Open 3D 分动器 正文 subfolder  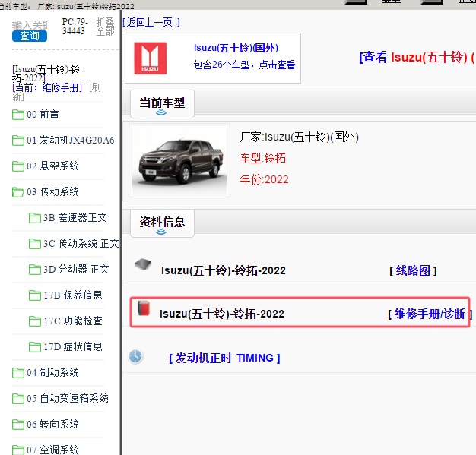click(x=76, y=269)
